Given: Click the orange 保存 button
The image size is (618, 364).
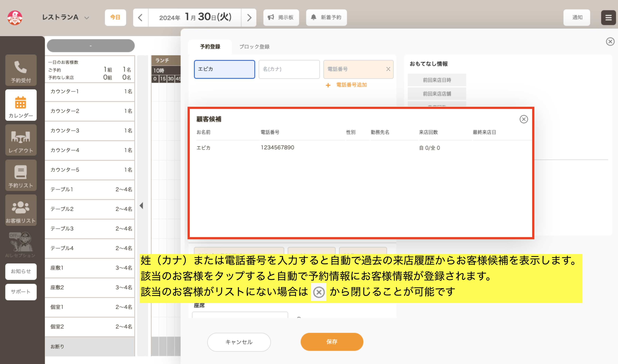Looking at the screenshot, I should (x=332, y=342).
